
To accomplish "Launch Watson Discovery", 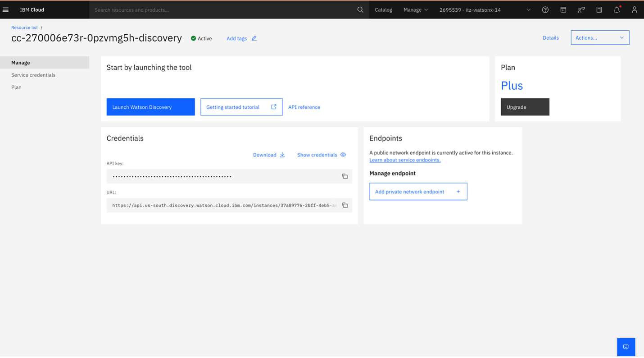I will click(150, 107).
